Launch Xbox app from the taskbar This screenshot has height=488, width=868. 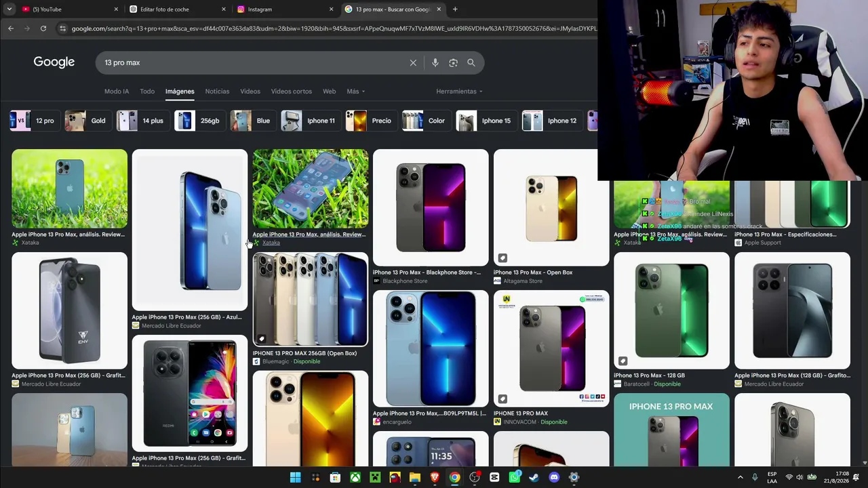[x=355, y=477]
